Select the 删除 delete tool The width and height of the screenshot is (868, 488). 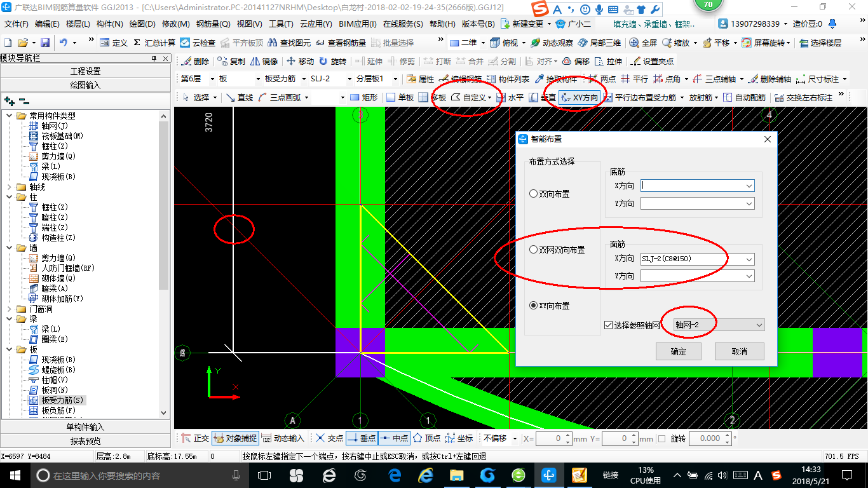tap(195, 61)
